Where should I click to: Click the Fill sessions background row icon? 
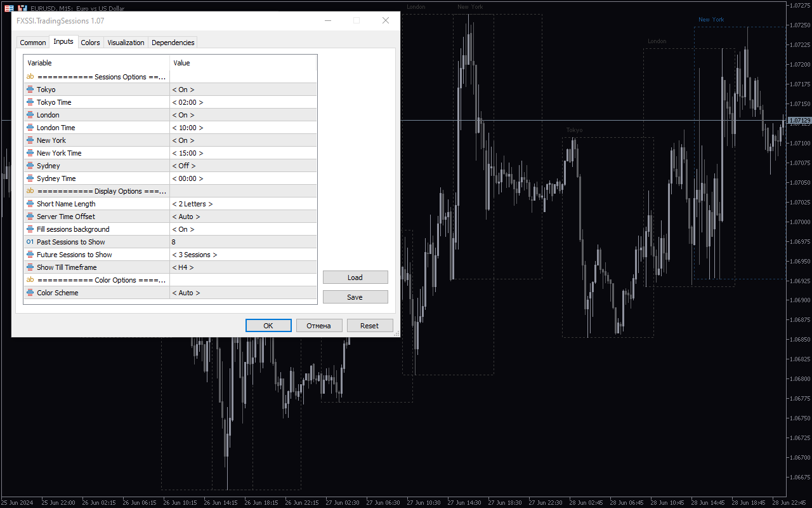point(30,229)
